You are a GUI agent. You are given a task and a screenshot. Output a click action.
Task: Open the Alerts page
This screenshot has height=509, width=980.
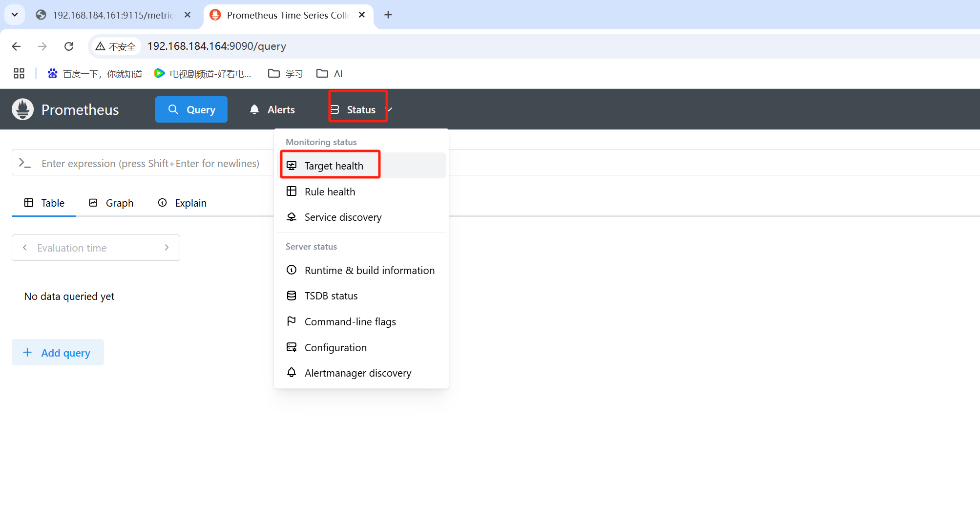[272, 109]
